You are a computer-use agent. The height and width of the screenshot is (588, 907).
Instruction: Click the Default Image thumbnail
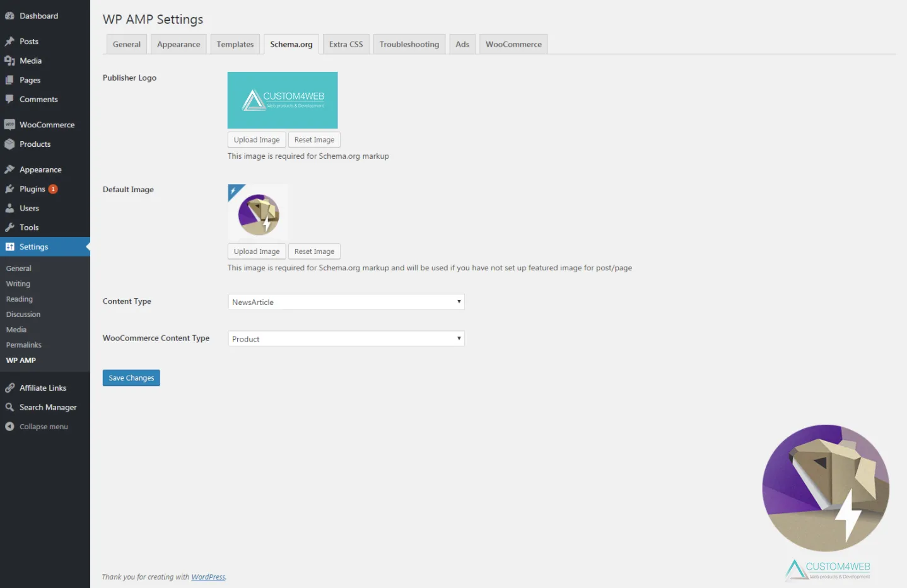257,213
